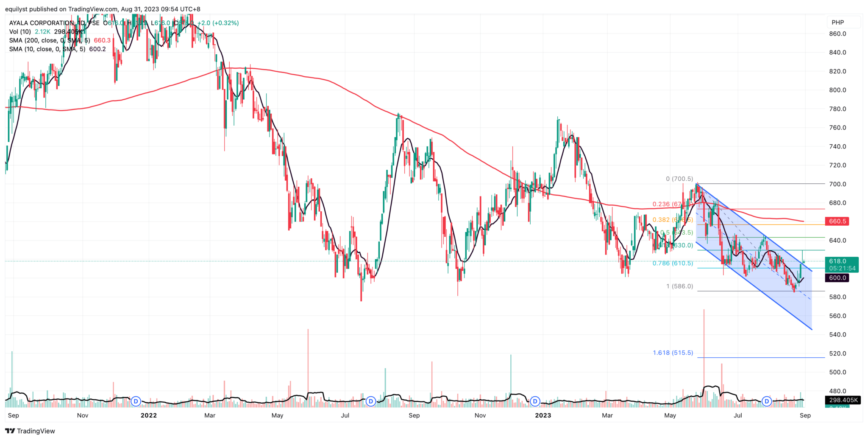Click the 2022 label on time axis
The height and width of the screenshot is (440, 868).
point(149,415)
